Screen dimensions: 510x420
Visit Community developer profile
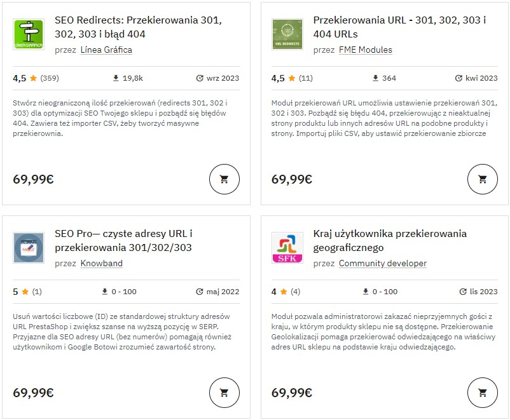(x=382, y=263)
